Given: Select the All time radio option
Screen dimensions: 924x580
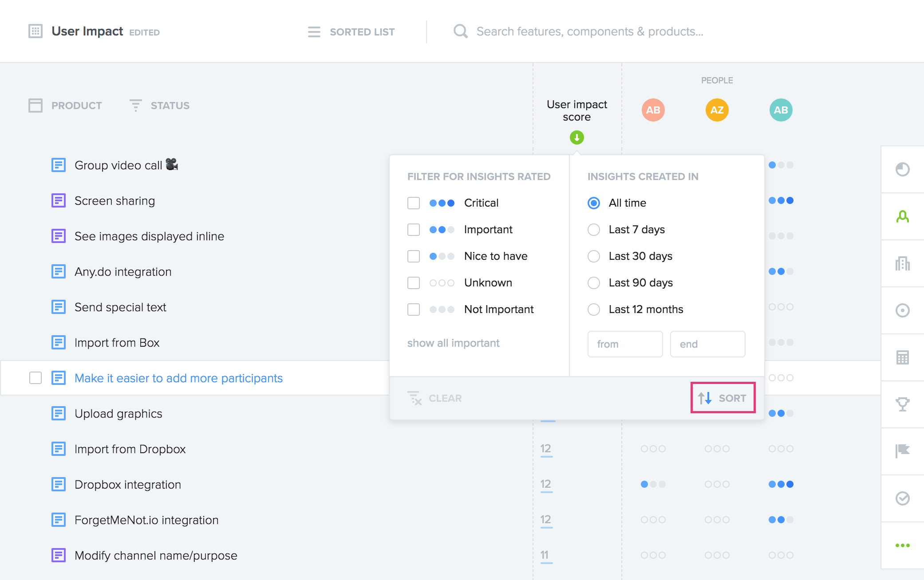Looking at the screenshot, I should (593, 203).
